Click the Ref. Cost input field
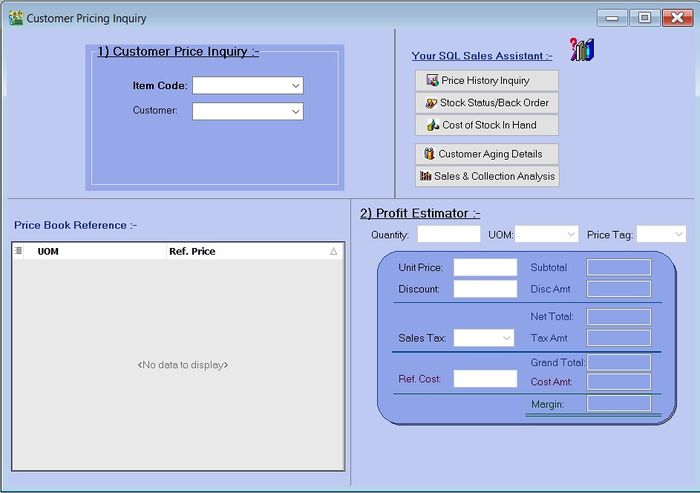 485,379
